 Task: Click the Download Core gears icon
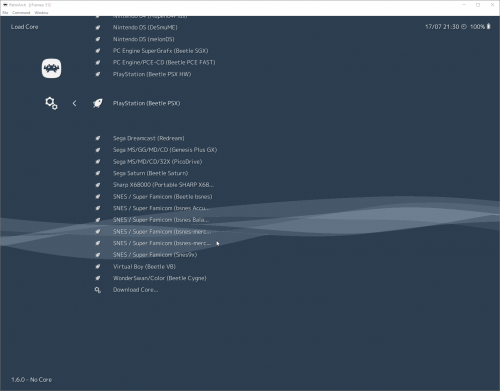98,290
